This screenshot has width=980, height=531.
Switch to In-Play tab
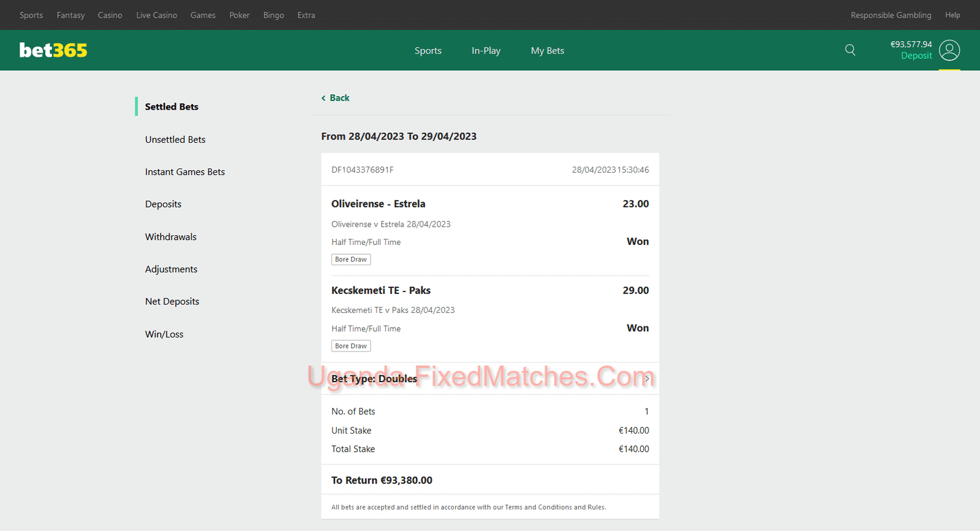[x=486, y=51]
